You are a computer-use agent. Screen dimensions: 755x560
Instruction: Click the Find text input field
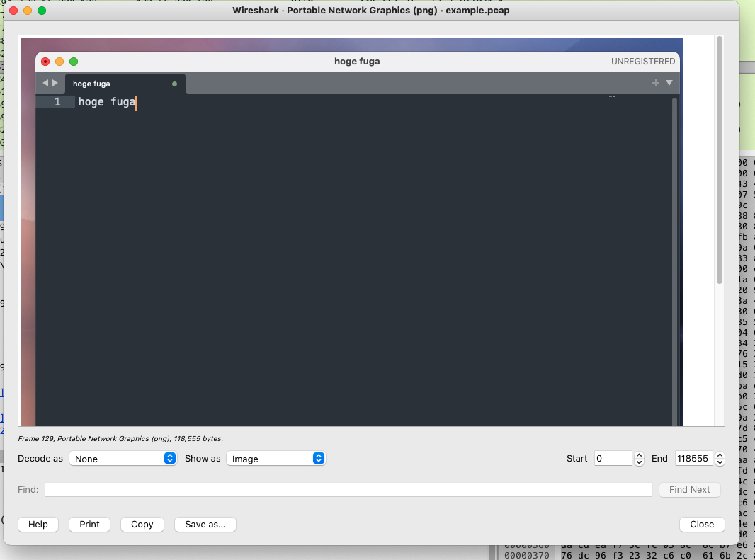point(348,490)
